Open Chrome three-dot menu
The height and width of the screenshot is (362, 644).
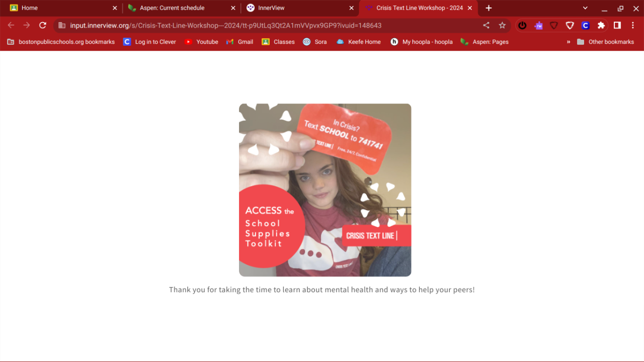633,25
